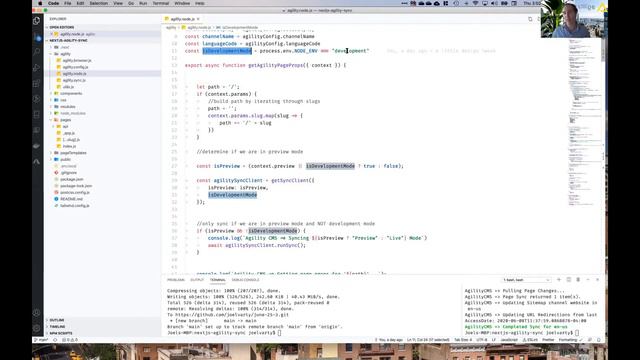Screen dimensions: 640x360
Task: Open the Accounts icon near the bottom of the activity bar
Action: pyautogui.click(x=37, y=313)
